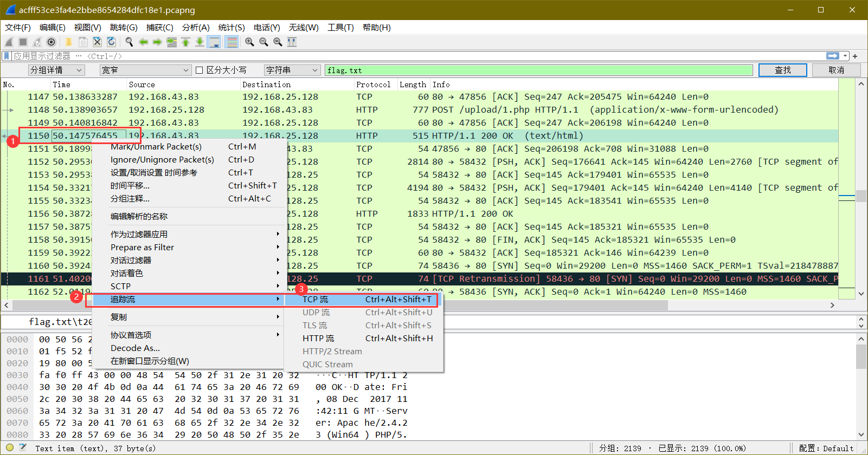
Task: Toggle packet list colorize icon
Action: tap(232, 42)
